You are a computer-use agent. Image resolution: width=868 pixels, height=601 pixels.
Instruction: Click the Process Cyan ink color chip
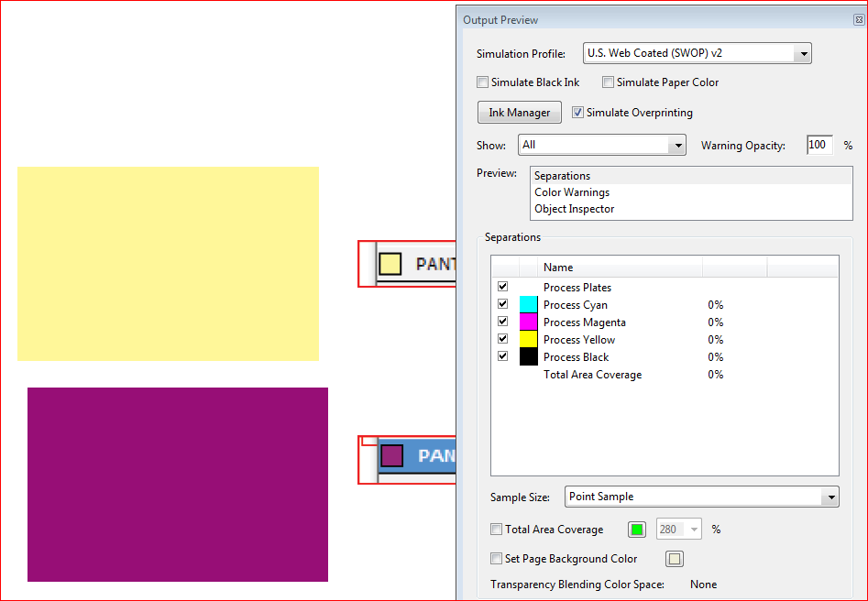coord(527,304)
